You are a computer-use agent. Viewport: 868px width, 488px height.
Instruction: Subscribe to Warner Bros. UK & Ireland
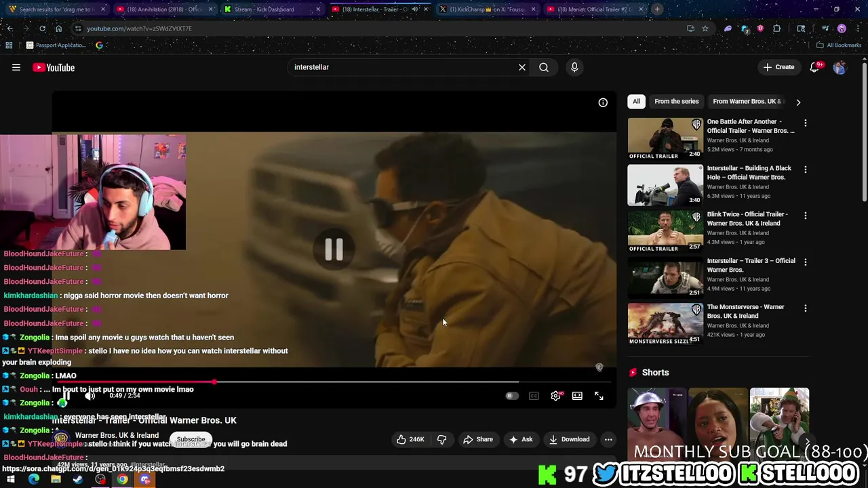point(191,439)
